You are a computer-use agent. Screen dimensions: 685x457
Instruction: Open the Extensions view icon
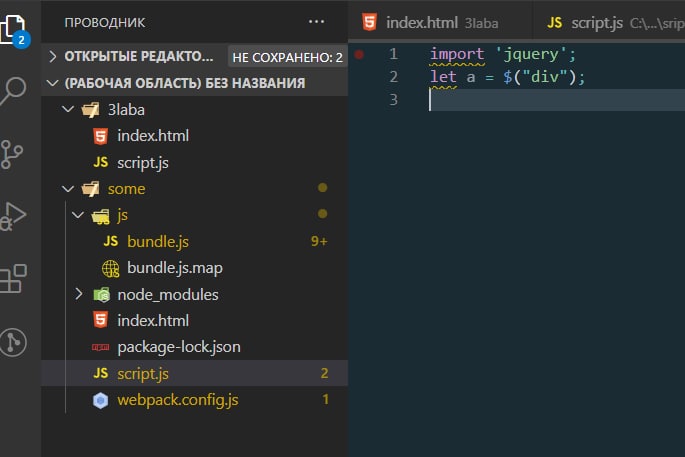click(13, 278)
